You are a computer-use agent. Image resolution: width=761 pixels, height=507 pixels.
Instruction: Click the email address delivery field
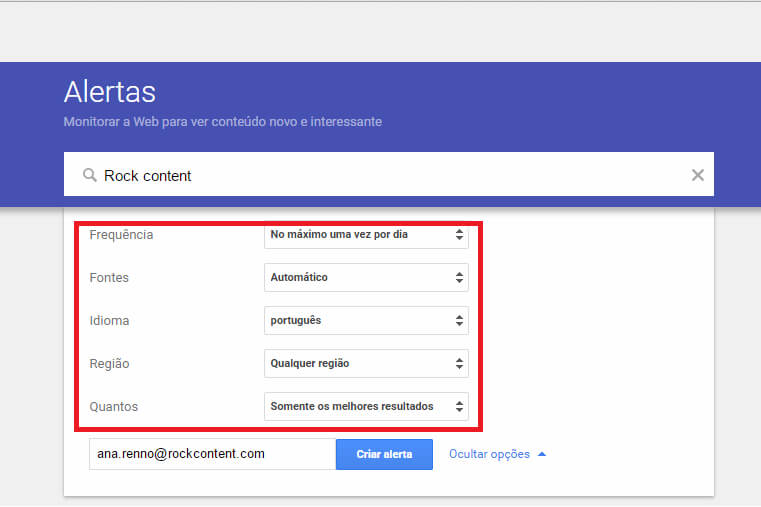212,454
